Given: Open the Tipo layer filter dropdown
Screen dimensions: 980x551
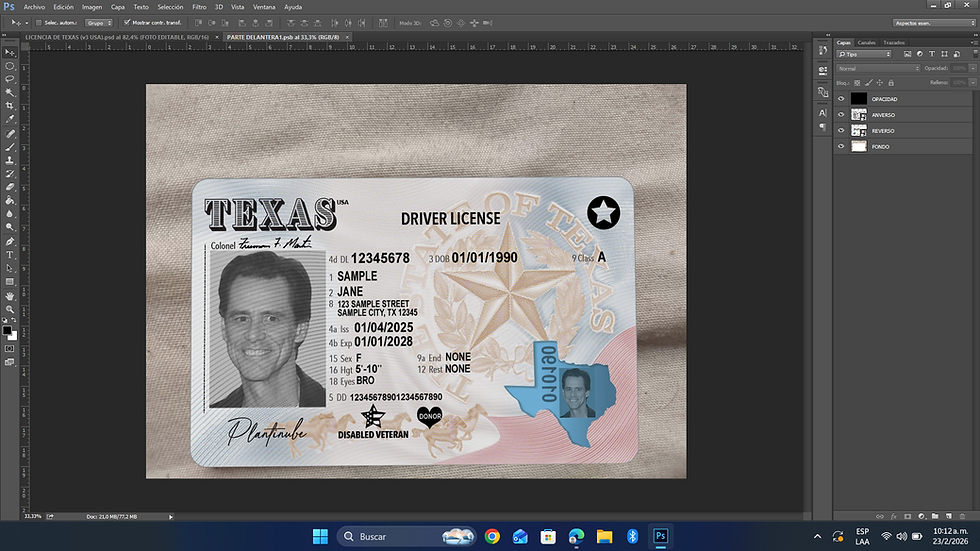Looking at the screenshot, I should click(864, 54).
